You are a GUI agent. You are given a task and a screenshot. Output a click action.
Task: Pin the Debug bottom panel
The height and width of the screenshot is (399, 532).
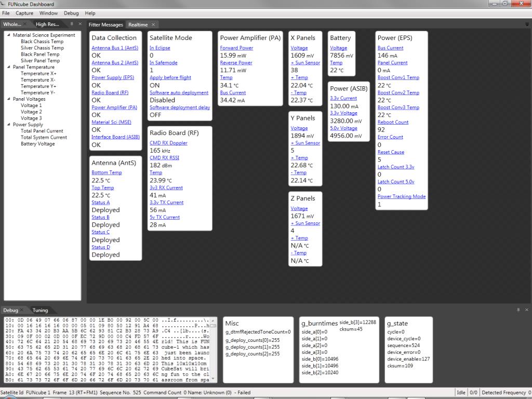pyautogui.click(x=518, y=310)
